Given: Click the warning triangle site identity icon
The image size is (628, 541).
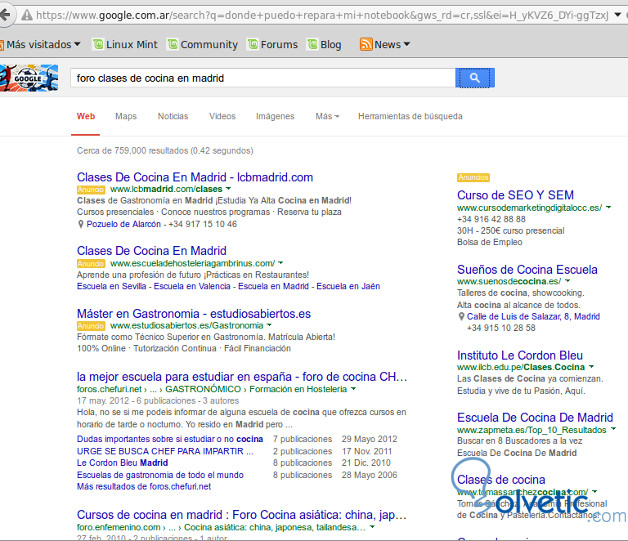Looking at the screenshot, I should pyautogui.click(x=27, y=15).
